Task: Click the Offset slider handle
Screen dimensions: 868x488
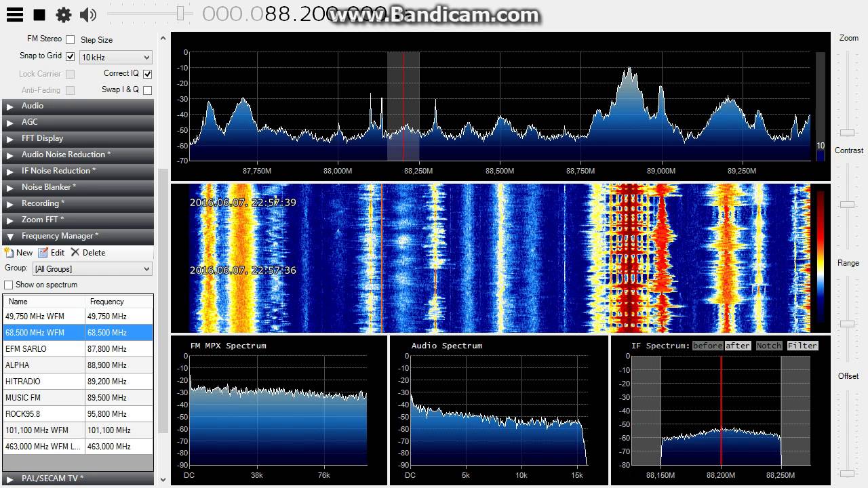Action: pyautogui.click(x=847, y=473)
